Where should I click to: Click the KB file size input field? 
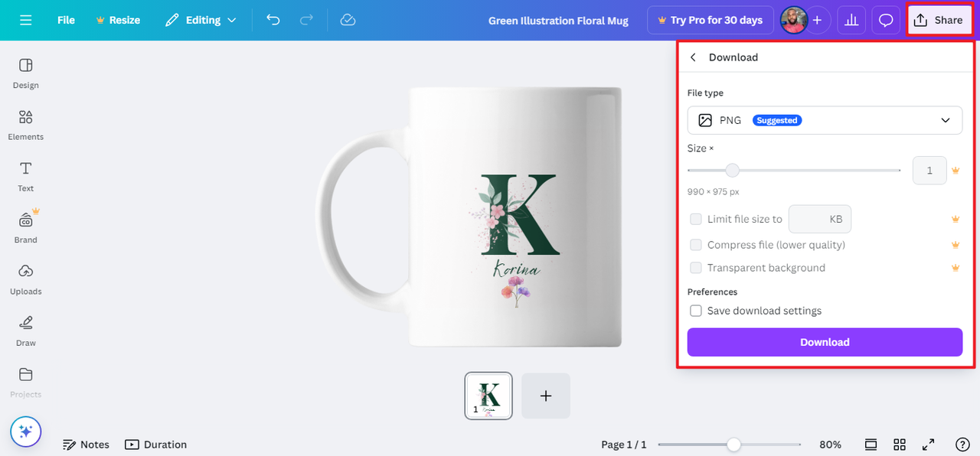point(820,219)
